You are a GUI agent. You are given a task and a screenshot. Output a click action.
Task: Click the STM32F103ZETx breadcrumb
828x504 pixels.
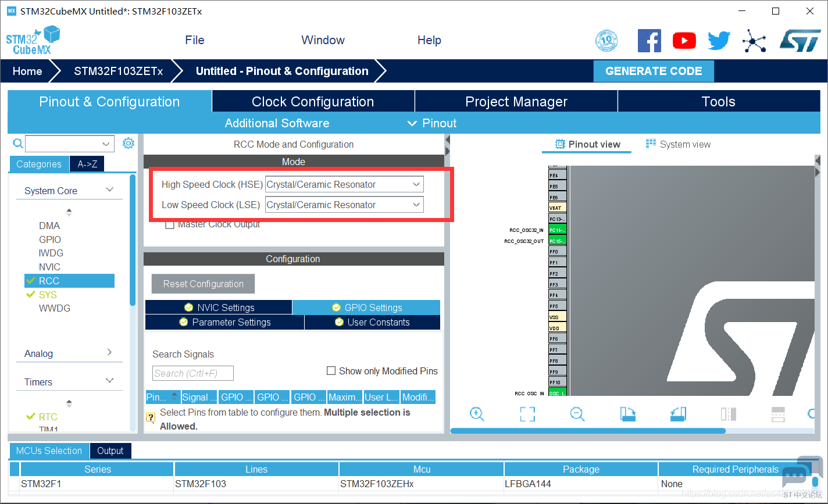[119, 71]
